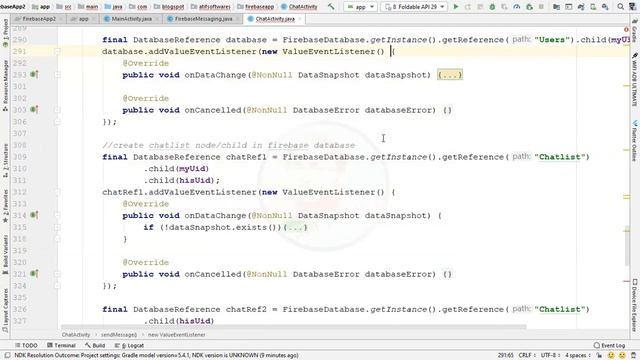This screenshot has height=360, width=640.
Task: Click the sendMessage() breadcrumb below the editor
Action: [x=119, y=335]
